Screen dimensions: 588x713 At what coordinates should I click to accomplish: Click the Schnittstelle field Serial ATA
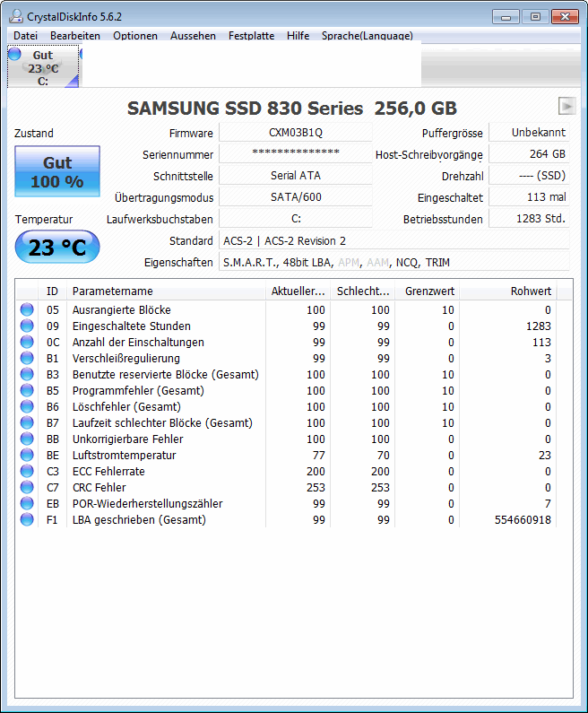pyautogui.click(x=296, y=176)
